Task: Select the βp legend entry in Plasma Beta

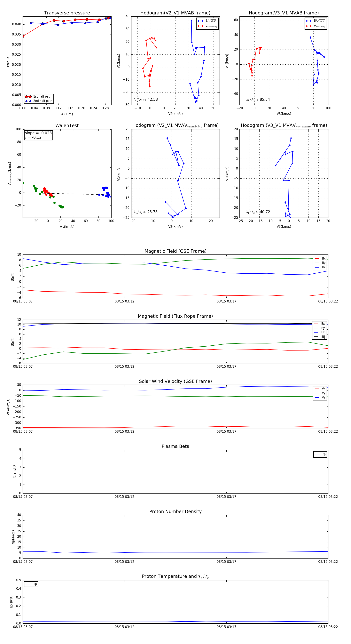Action: point(320,454)
